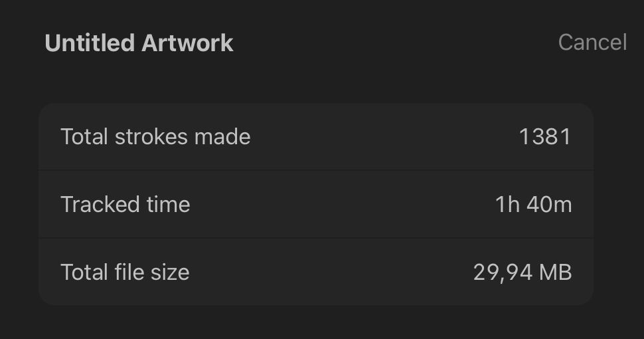This screenshot has height=339, width=644.
Task: Select the 1h 40m tracked time value
Action: pos(533,205)
